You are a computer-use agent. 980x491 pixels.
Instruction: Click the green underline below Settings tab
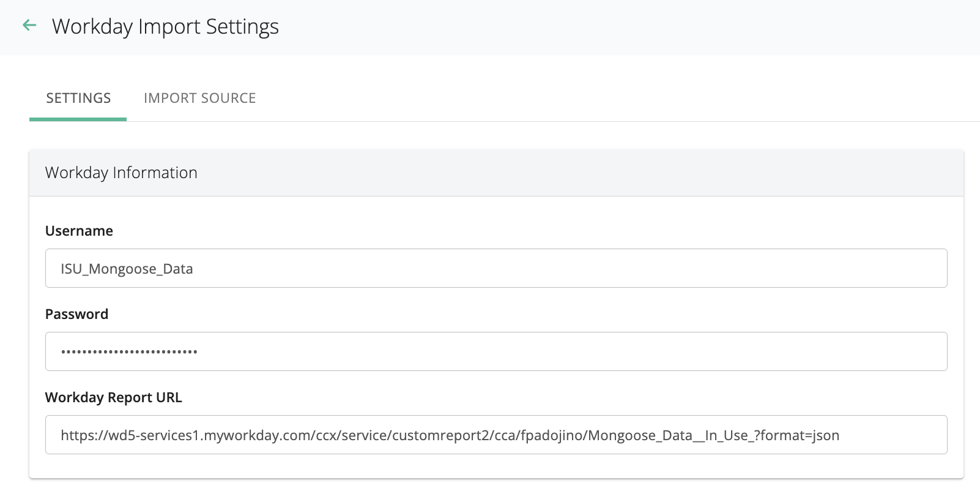tap(78, 119)
